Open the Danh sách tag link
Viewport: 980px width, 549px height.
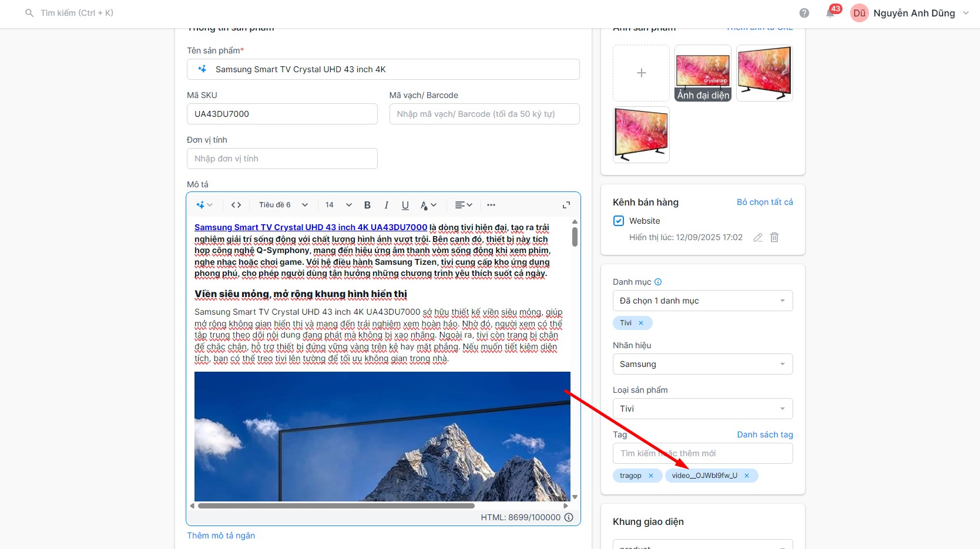click(x=765, y=435)
